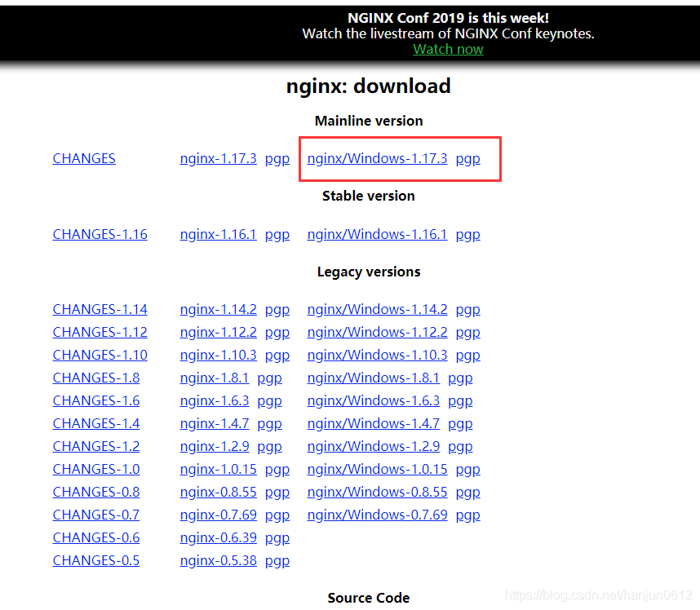This screenshot has width=700, height=610.
Task: Open CHANGES-1.14 link
Action: click(100, 309)
